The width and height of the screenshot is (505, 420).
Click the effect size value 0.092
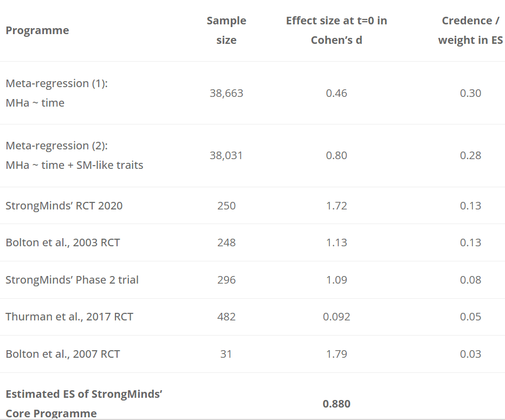click(336, 317)
